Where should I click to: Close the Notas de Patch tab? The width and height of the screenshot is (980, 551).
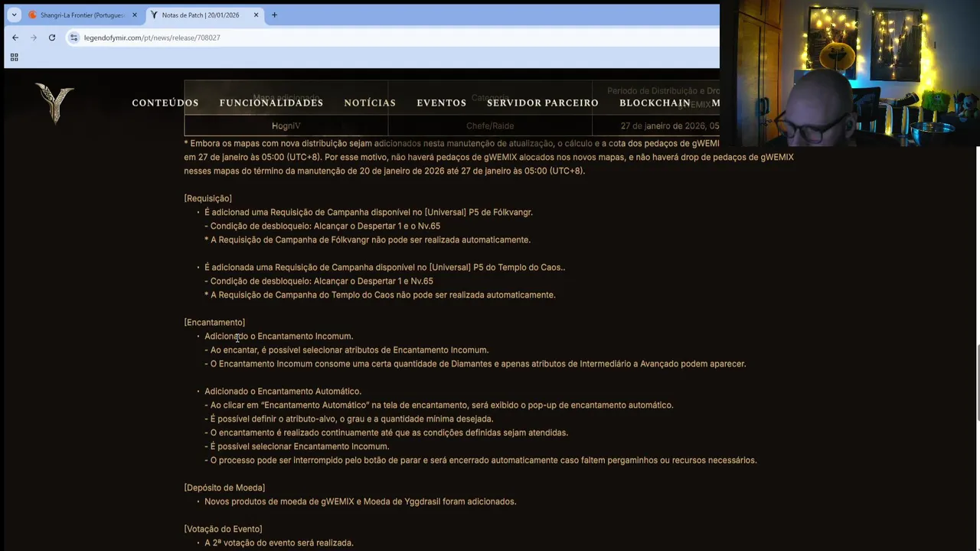click(x=256, y=15)
